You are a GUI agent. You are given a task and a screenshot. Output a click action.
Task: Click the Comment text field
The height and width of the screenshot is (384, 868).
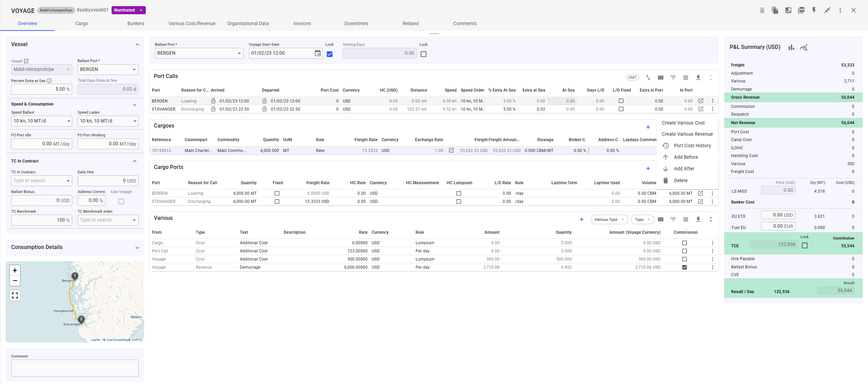click(75, 368)
